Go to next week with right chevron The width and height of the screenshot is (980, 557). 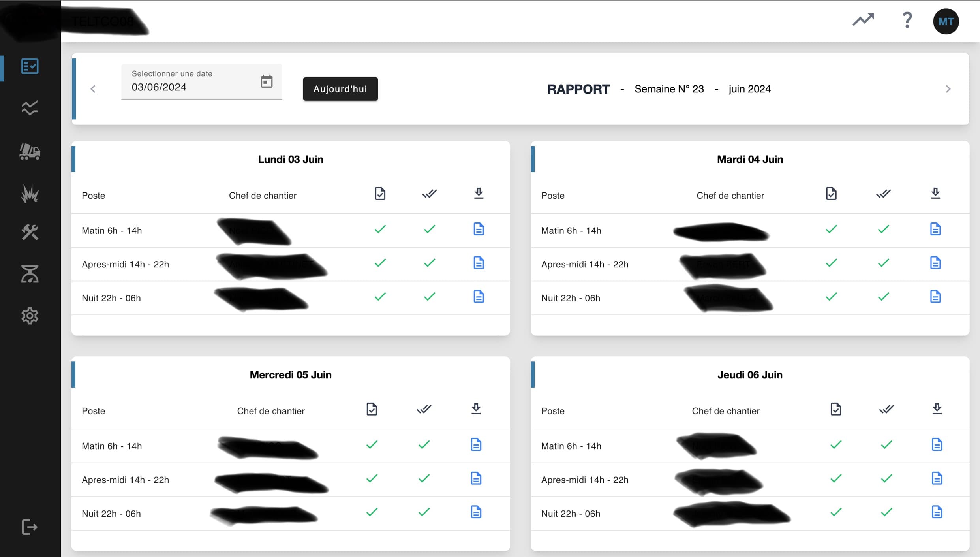click(948, 89)
